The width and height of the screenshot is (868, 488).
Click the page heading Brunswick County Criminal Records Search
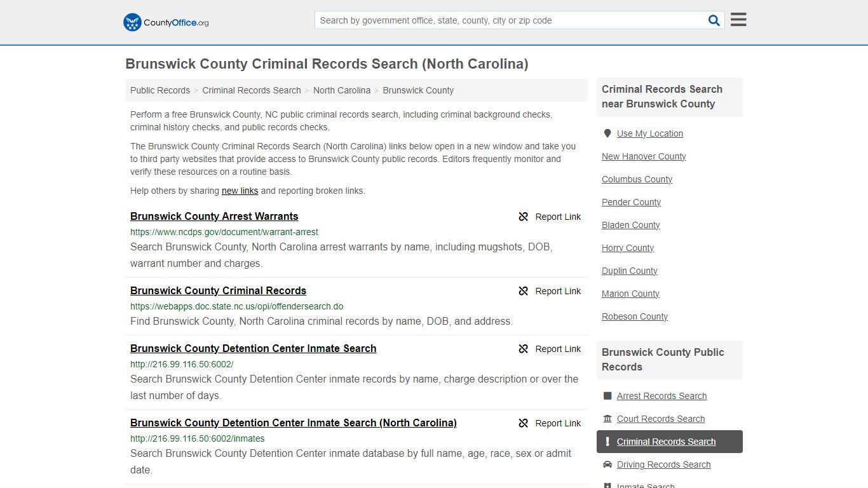[327, 64]
